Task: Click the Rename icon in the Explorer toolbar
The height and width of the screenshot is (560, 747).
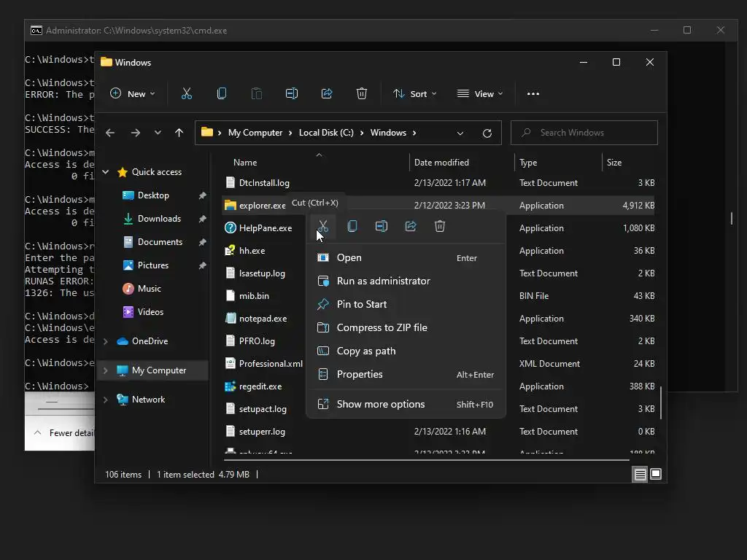Action: tap(292, 94)
